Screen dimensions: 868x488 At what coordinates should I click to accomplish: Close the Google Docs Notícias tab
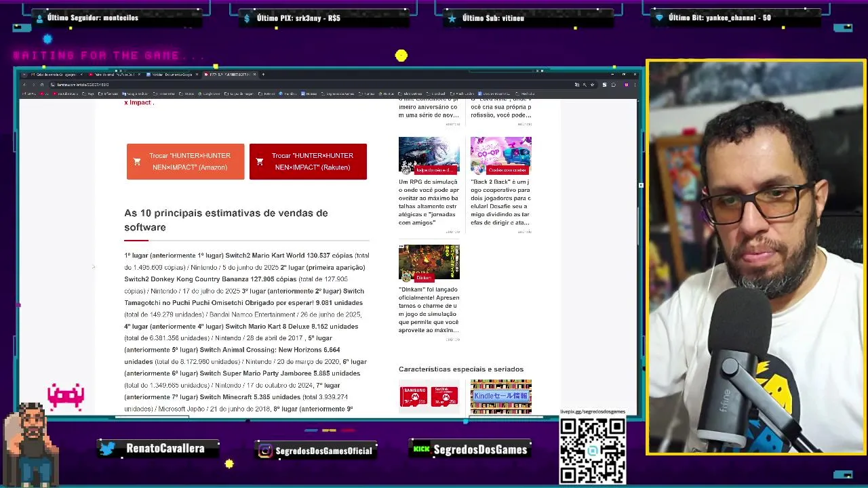coord(197,75)
